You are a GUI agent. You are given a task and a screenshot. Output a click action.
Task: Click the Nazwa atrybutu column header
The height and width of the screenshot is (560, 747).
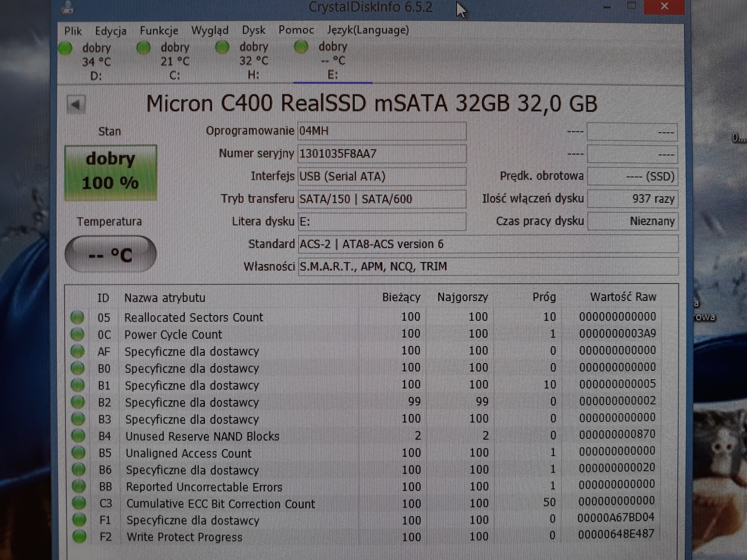pos(165,298)
